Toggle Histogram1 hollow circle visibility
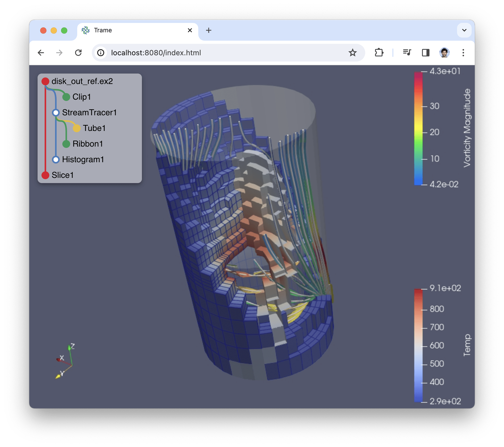The height and width of the screenshot is (447, 504). tap(56, 160)
